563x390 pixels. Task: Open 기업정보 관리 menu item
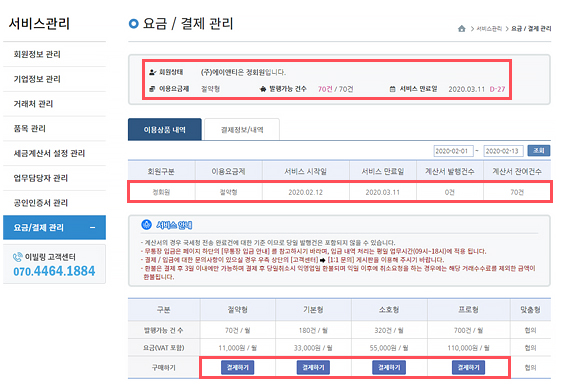pyautogui.click(x=54, y=79)
